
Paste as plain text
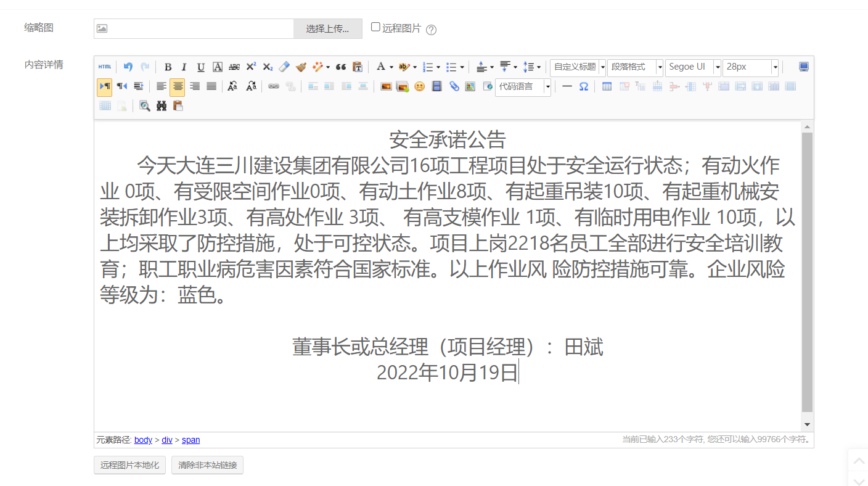358,67
